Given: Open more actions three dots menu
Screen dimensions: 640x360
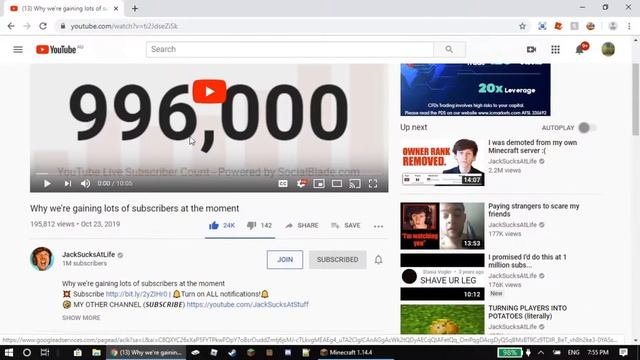Looking at the screenshot, I should (378, 226).
